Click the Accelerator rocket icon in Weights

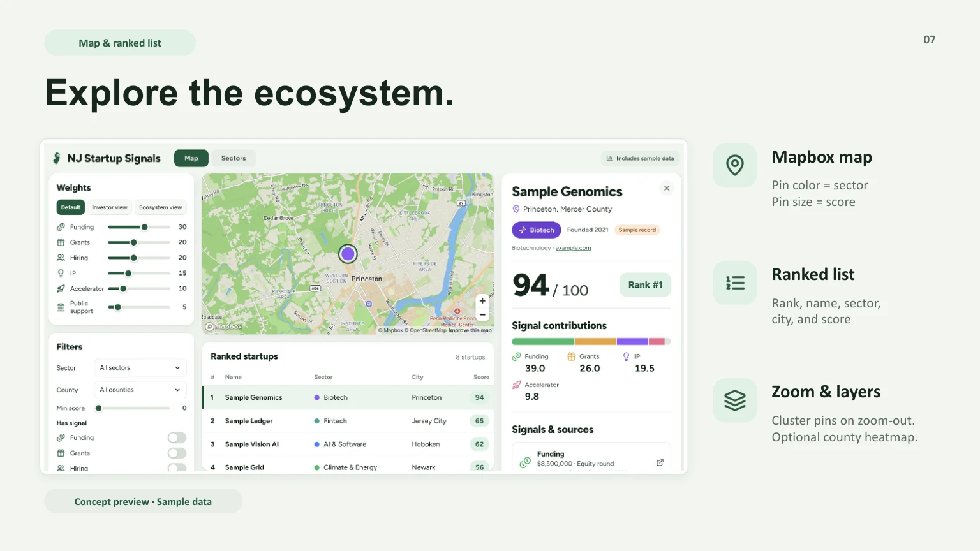click(61, 288)
